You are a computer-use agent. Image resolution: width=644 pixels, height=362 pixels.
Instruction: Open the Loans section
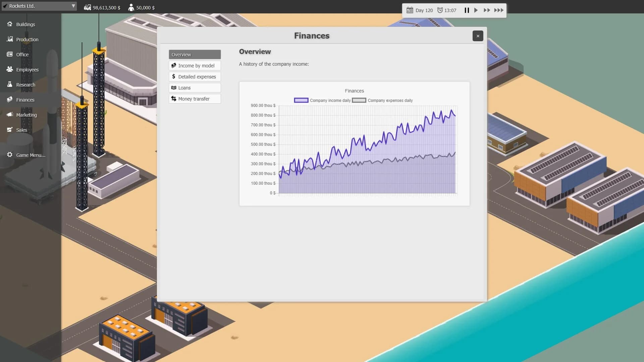point(195,87)
